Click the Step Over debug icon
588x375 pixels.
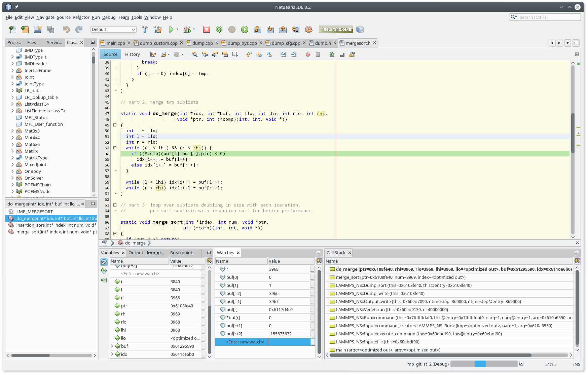[257, 30]
